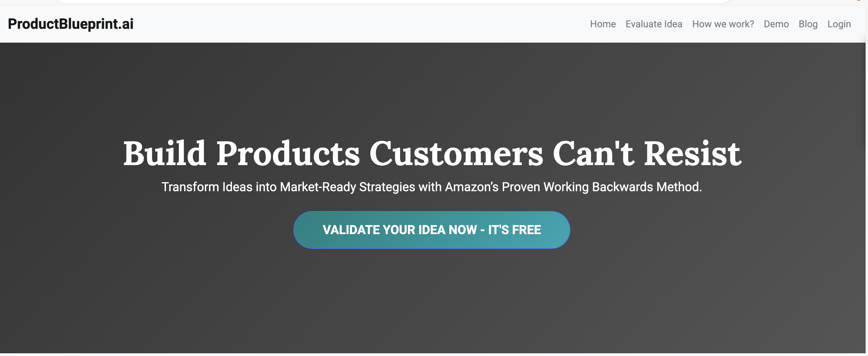Select Evaluate Idea in the navigation bar

click(x=654, y=24)
